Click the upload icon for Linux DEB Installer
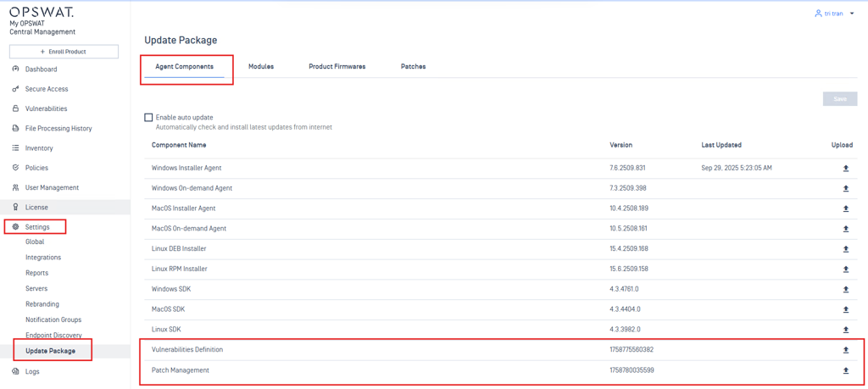Image resolution: width=868 pixels, height=389 pixels. pyautogui.click(x=845, y=249)
